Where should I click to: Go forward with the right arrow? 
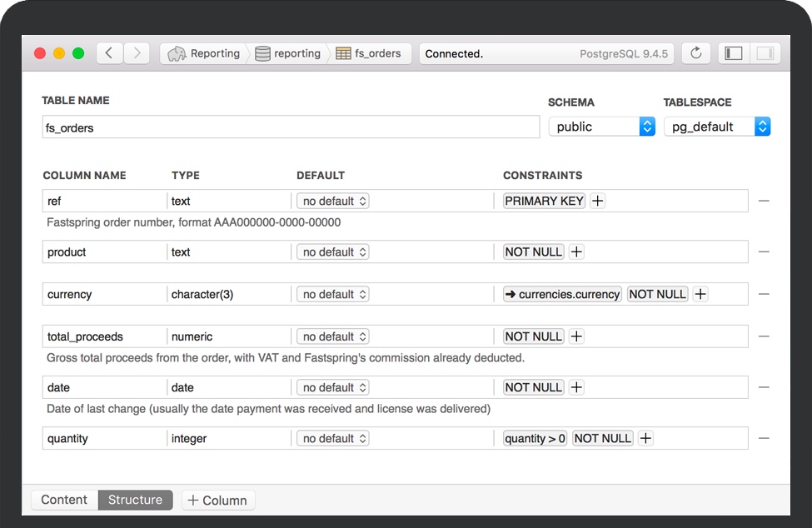pos(137,53)
